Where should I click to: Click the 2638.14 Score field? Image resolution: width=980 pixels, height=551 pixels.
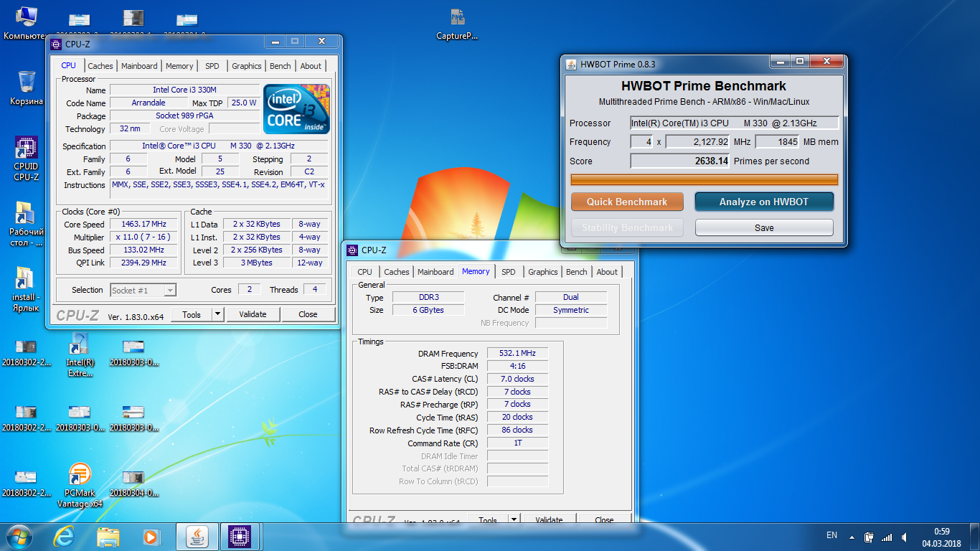pos(680,161)
